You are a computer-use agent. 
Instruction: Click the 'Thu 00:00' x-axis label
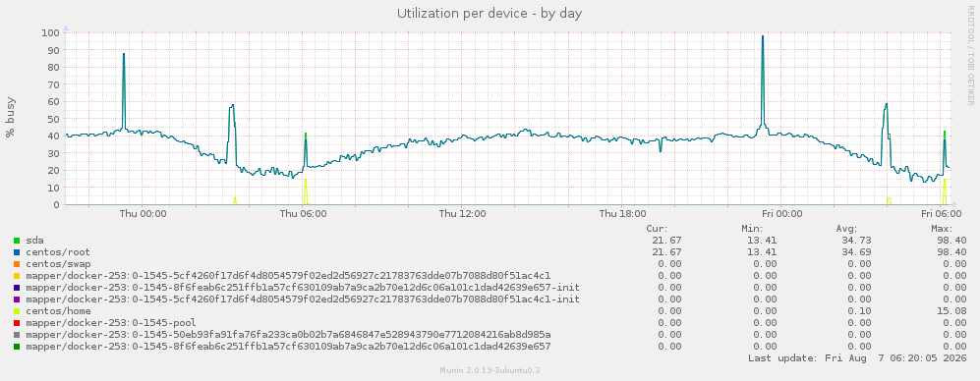144,214
